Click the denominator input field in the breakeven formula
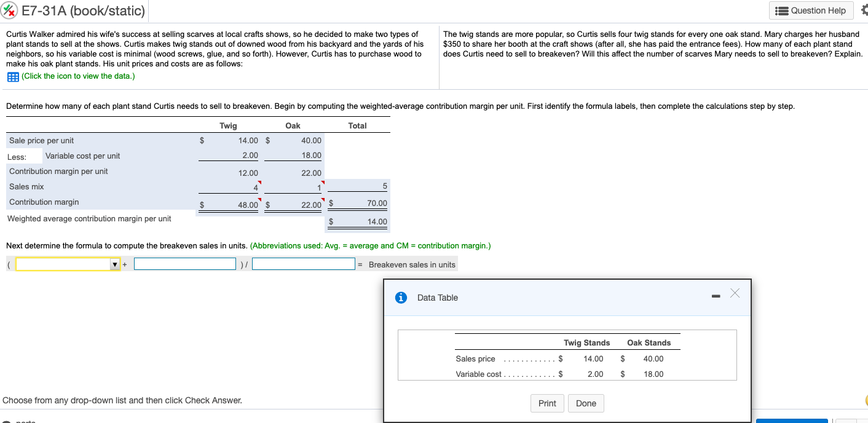 (304, 263)
